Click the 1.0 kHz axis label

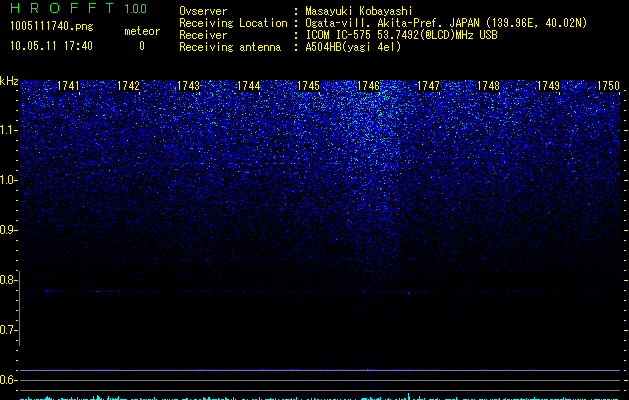[x=8, y=180]
